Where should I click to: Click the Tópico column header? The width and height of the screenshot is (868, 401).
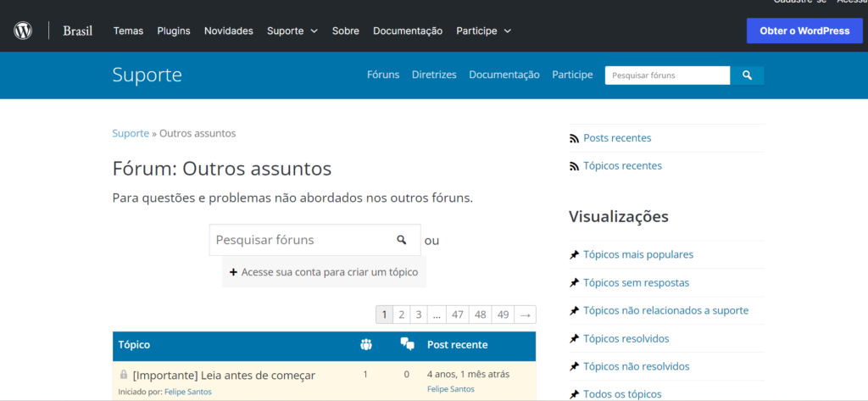coord(134,344)
